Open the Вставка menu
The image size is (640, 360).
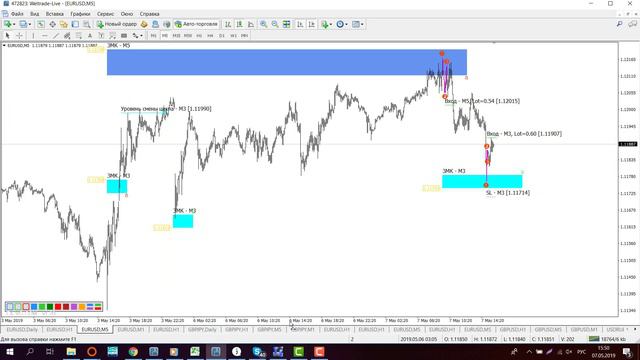pos(54,14)
